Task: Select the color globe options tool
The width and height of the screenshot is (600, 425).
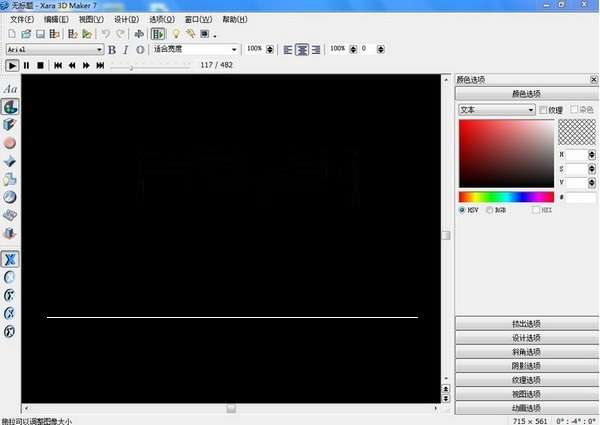Action: (x=10, y=107)
